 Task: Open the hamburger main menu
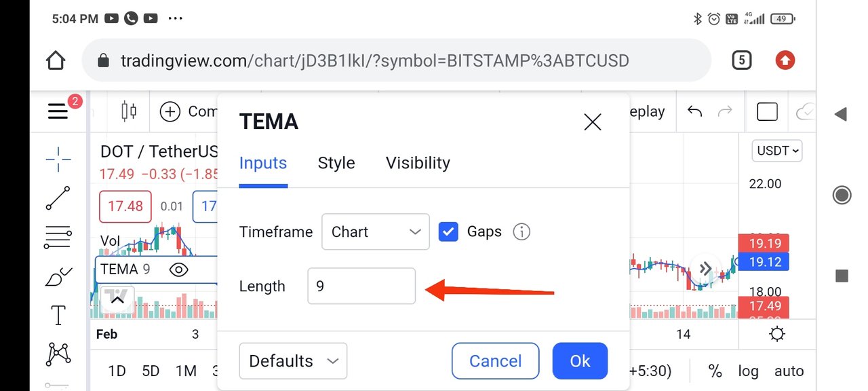[58, 111]
